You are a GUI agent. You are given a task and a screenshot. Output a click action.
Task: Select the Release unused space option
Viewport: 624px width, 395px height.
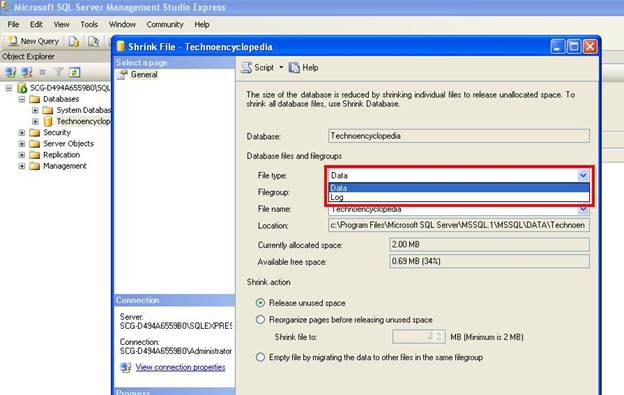[x=260, y=303]
